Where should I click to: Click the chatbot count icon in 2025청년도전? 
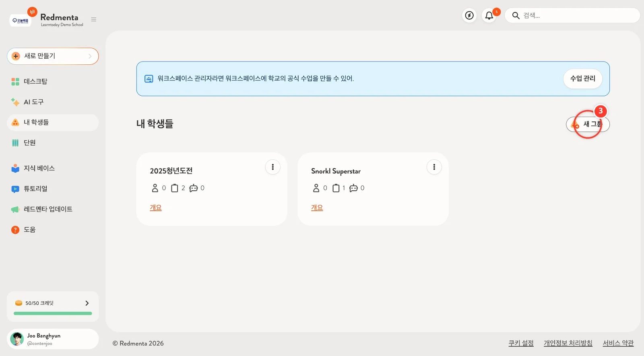[194, 188]
